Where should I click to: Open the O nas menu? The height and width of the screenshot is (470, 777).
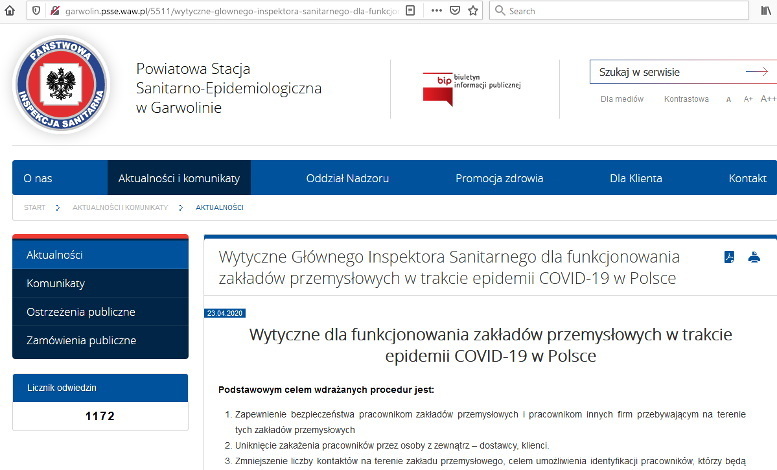pyautogui.click(x=38, y=178)
